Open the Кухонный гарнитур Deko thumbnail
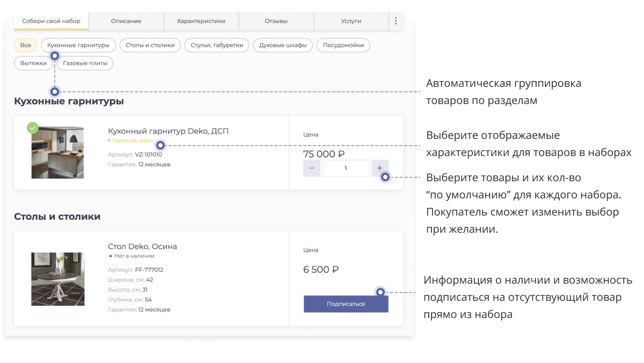Image resolution: width=644 pixels, height=363 pixels. pos(57,152)
